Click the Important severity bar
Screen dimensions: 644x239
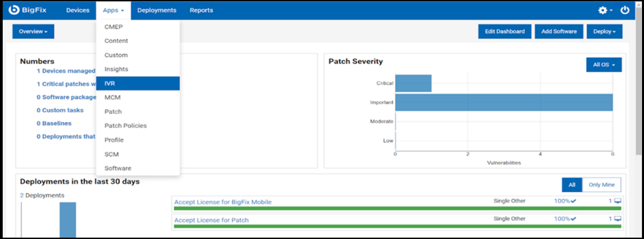point(504,102)
